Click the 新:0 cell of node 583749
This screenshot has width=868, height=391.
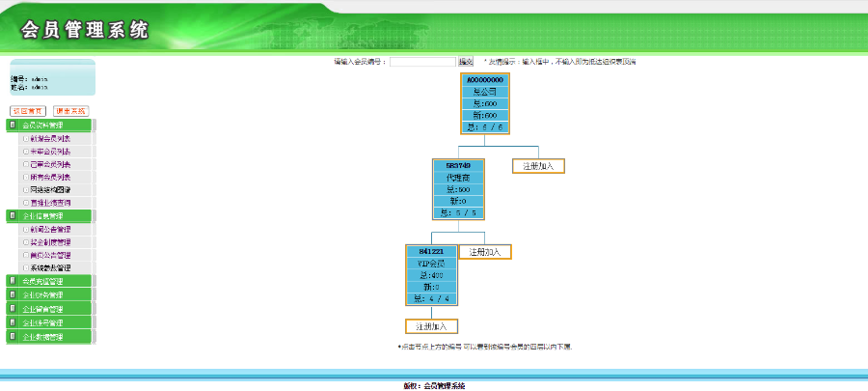[458, 201]
